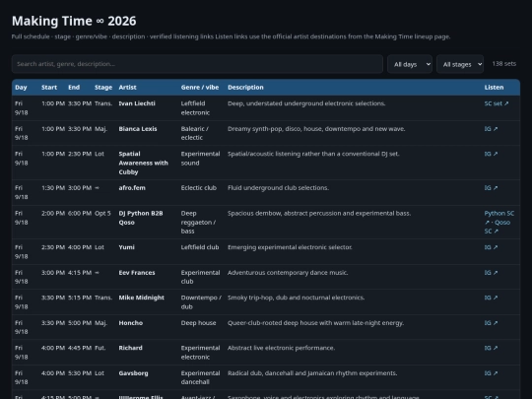Click description 'Abstract live electronic performance.'
The height and width of the screenshot is (399, 532).
click(281, 348)
